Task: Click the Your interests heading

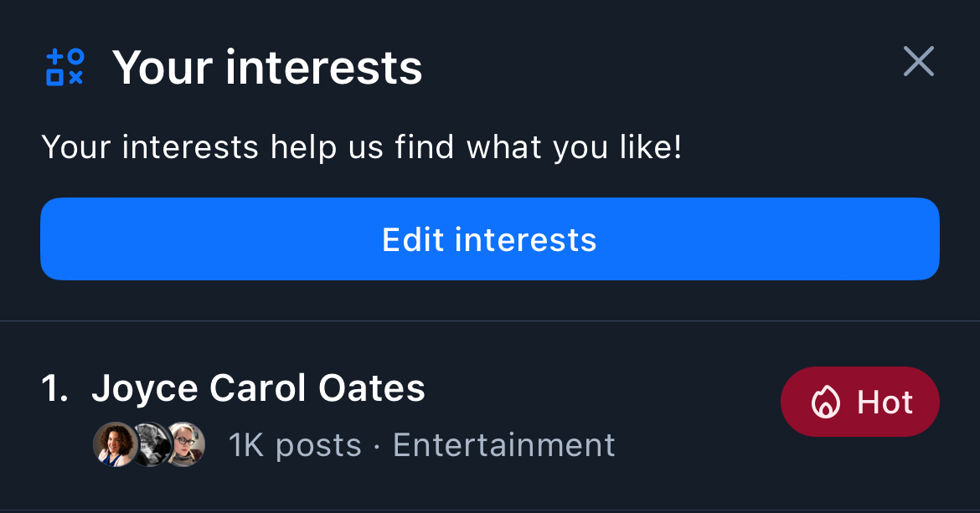Action: click(x=267, y=67)
